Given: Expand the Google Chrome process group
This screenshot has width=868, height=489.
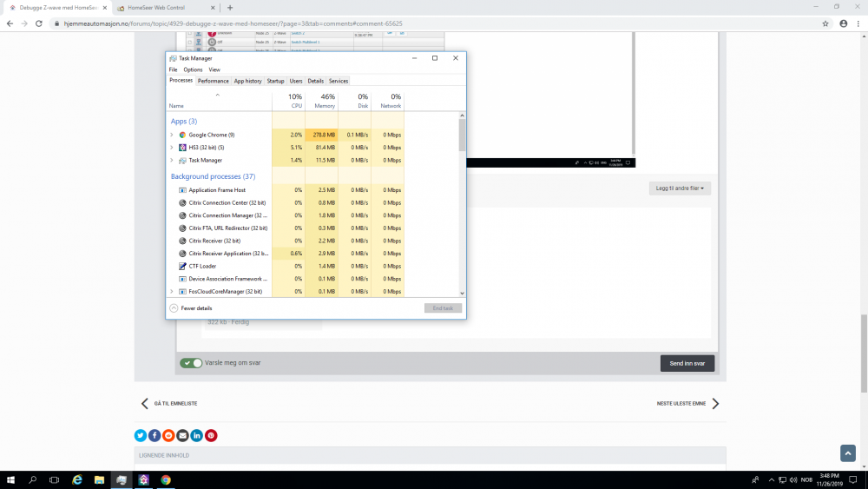Looking at the screenshot, I should tap(172, 135).
